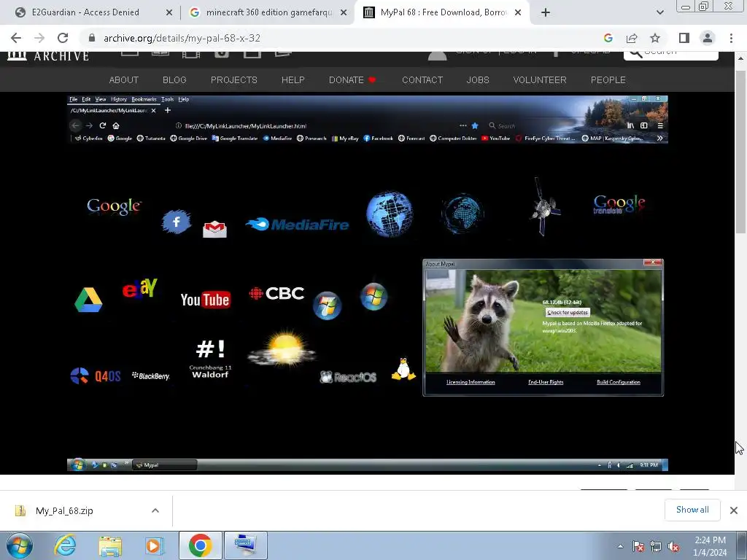Click the Internet Archive logo
Screen dimensions: 747x560
(47, 55)
